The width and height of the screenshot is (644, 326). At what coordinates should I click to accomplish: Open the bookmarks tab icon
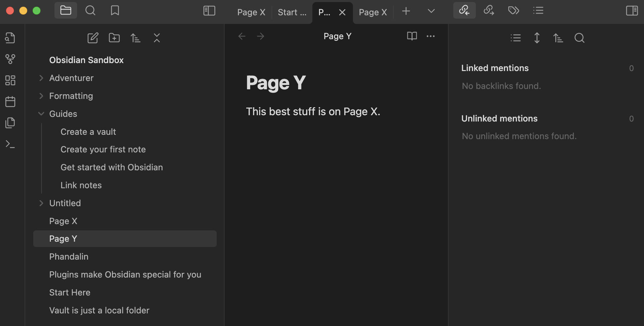pyautogui.click(x=115, y=10)
